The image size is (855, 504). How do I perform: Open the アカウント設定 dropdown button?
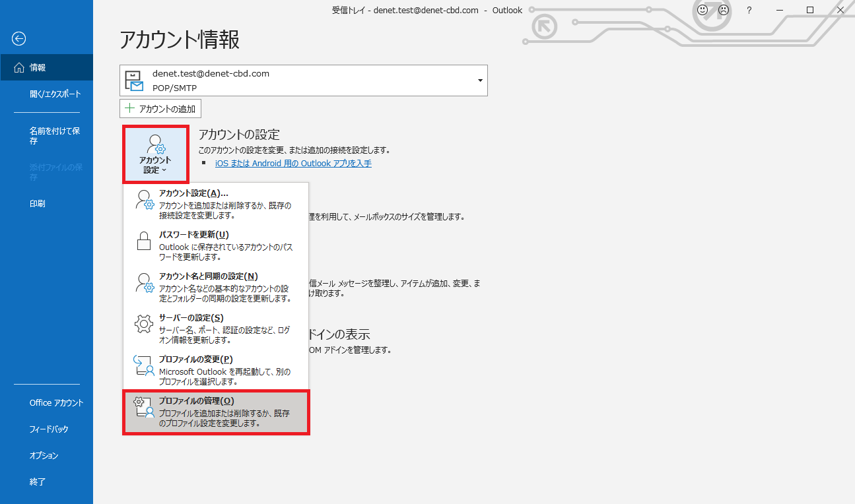coord(155,155)
